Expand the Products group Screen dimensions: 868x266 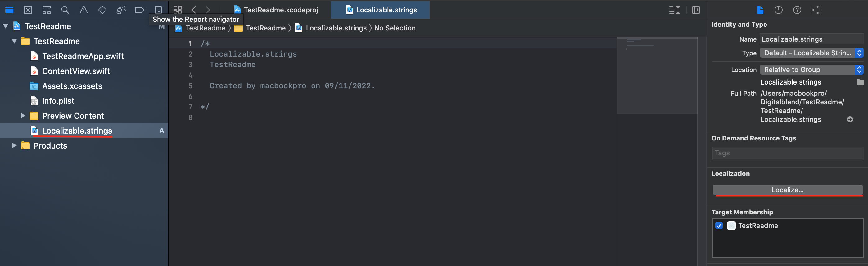coord(14,145)
